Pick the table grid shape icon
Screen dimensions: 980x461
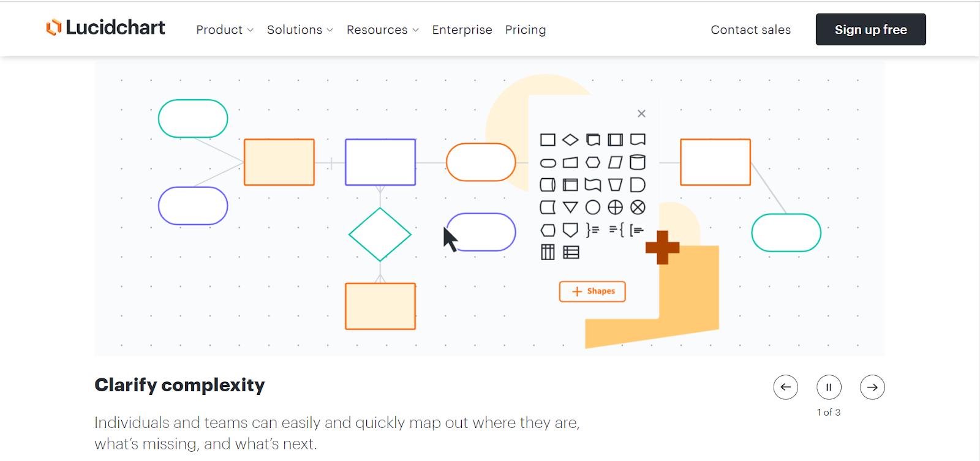[x=547, y=252]
